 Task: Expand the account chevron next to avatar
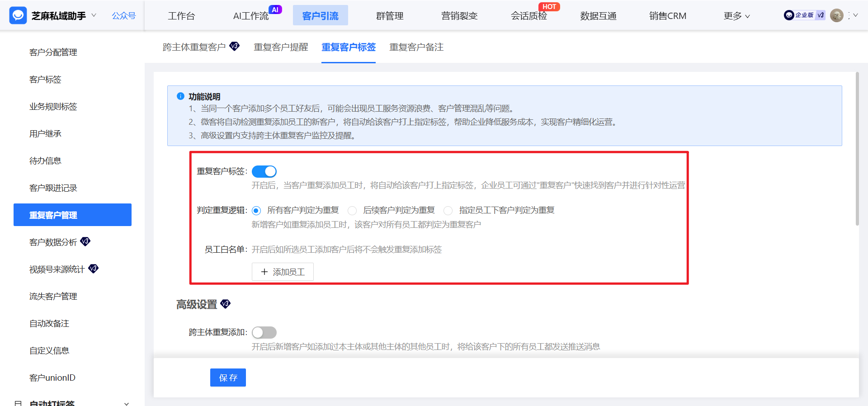(x=855, y=15)
